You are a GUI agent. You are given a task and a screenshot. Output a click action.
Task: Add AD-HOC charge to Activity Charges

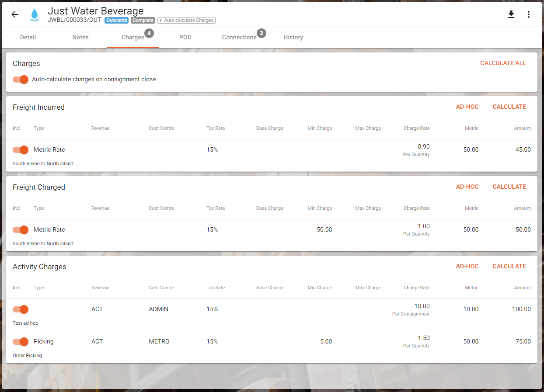(467, 267)
